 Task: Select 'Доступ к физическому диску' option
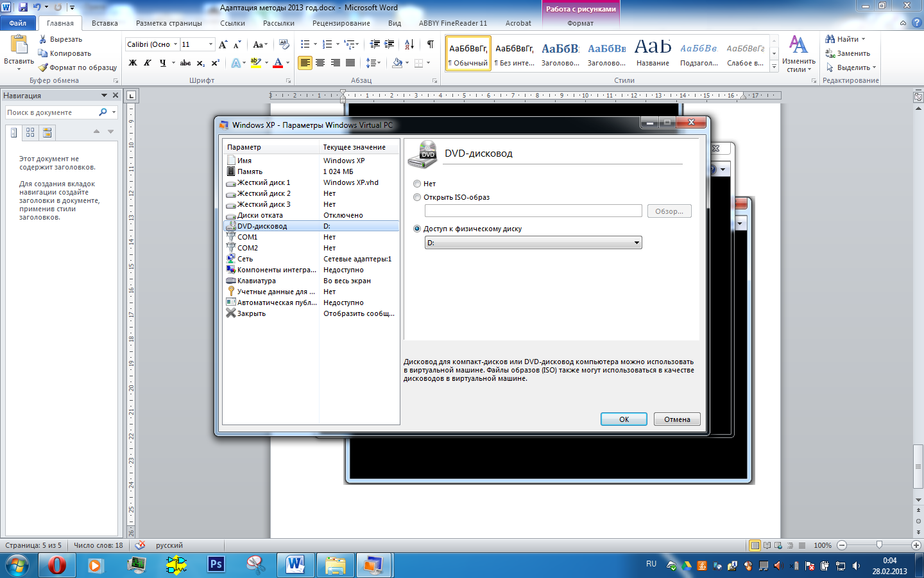click(417, 229)
